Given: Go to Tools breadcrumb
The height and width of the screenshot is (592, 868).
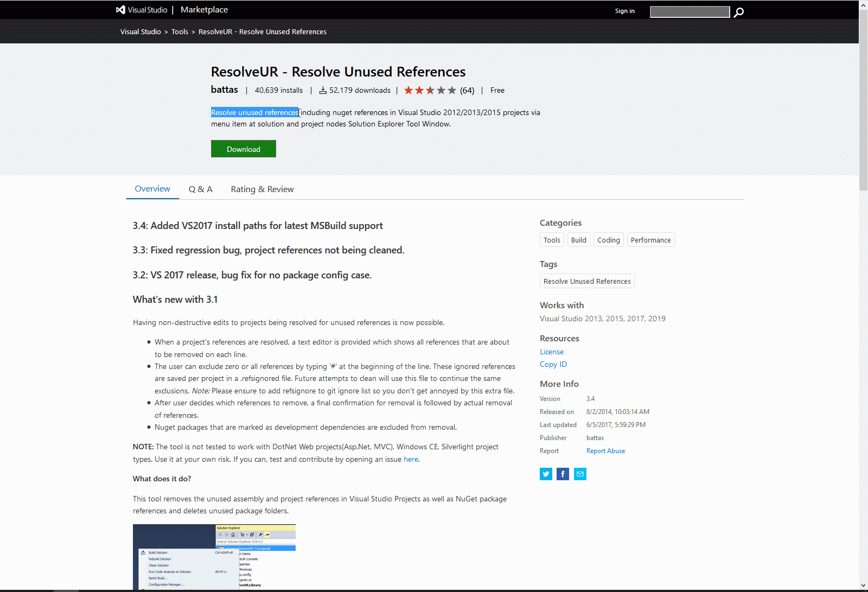Looking at the screenshot, I should (180, 32).
